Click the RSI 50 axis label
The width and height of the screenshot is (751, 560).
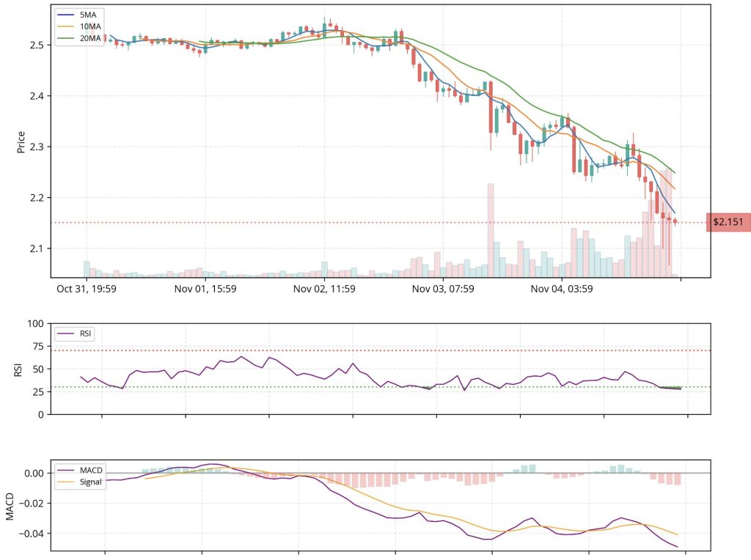(38, 369)
